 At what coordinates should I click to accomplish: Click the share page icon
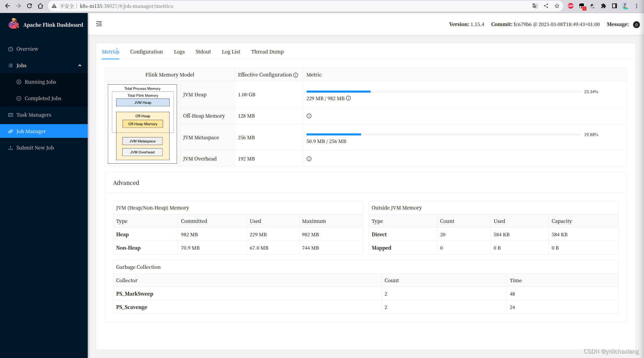[546, 6]
